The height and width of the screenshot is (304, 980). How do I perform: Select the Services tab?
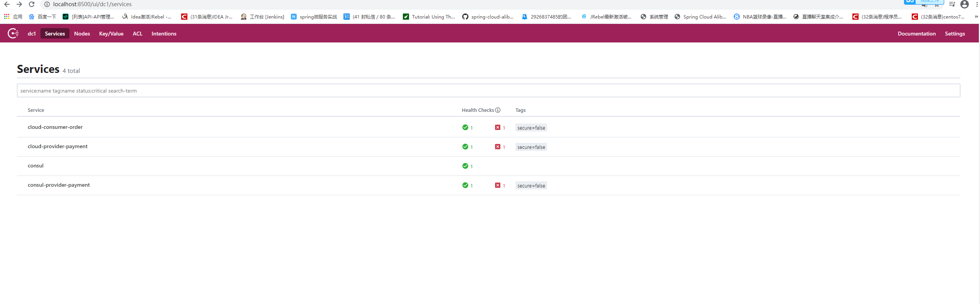(x=55, y=34)
